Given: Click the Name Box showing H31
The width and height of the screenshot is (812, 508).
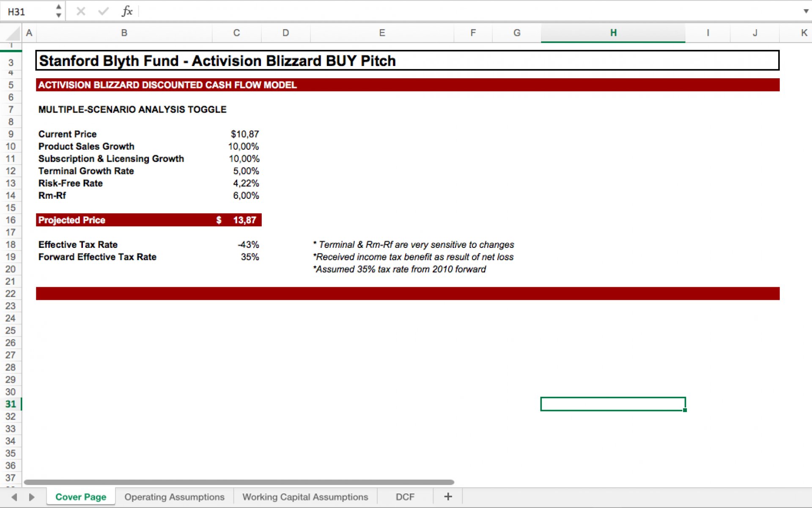Looking at the screenshot, I should coord(27,11).
